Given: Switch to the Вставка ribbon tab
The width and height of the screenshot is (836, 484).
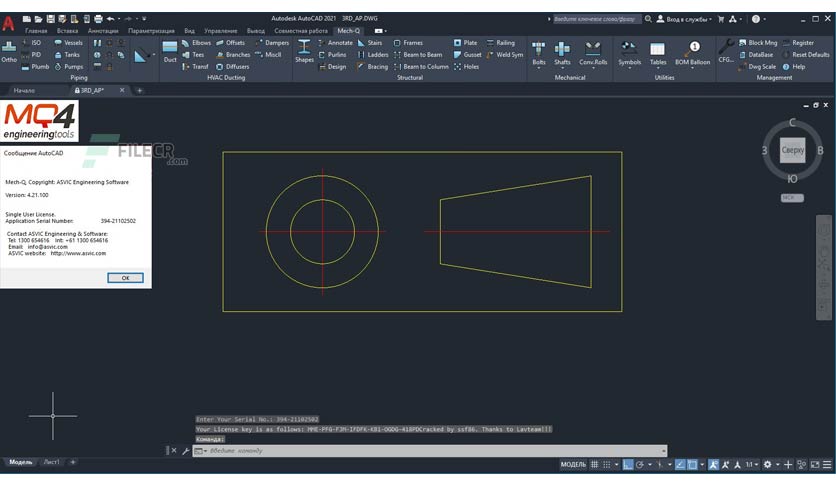Looking at the screenshot, I should 67,31.
